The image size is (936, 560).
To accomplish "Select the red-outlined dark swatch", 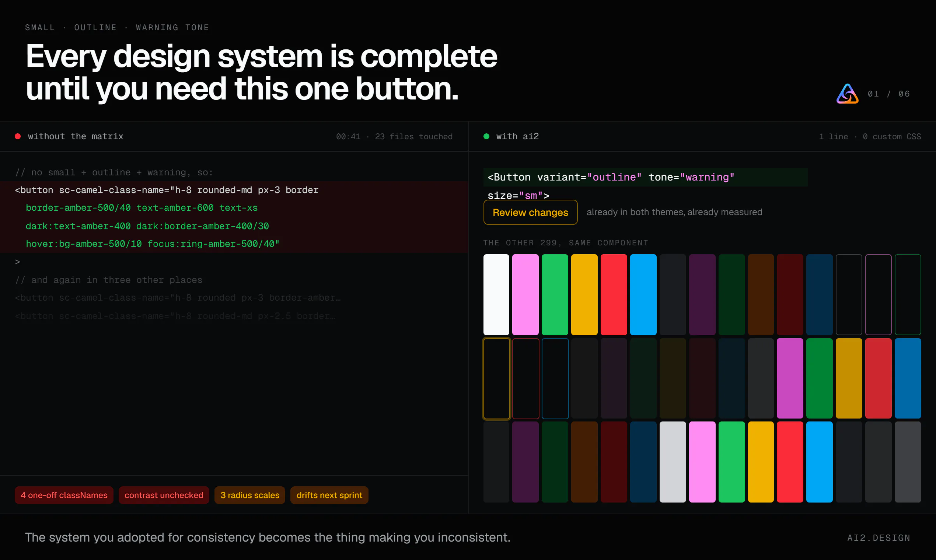I will pos(526,378).
